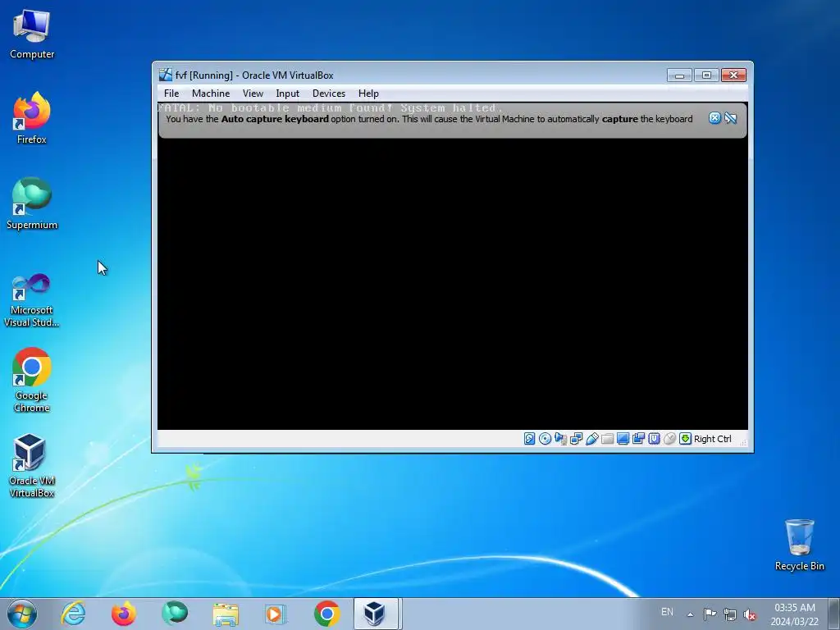This screenshot has width=840, height=630.
Task: Click the window resize grip in status bar
Action: click(x=743, y=442)
